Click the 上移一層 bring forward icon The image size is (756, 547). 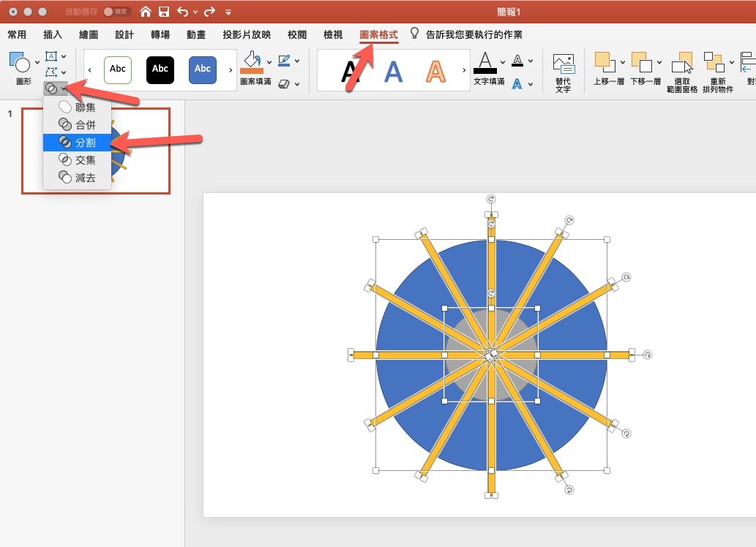(604, 63)
